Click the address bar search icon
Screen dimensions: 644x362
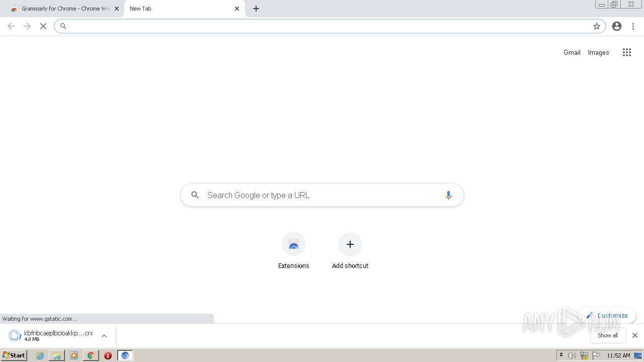point(63,26)
